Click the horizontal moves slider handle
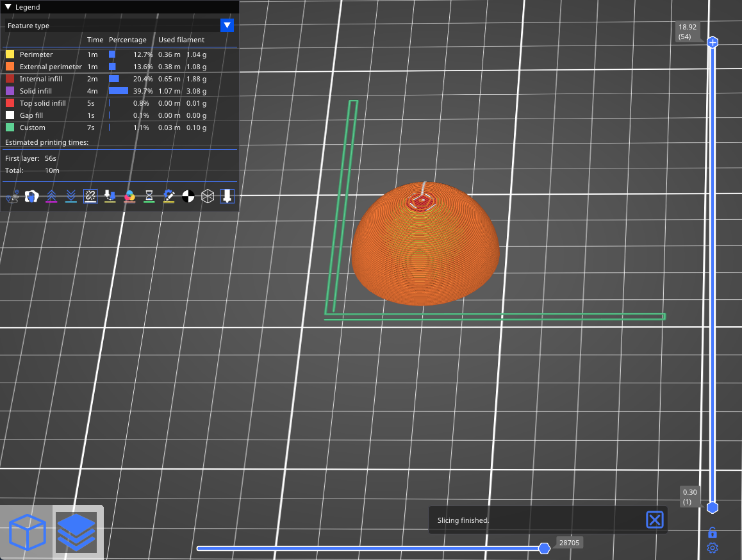This screenshot has width=742, height=560. coord(544,548)
